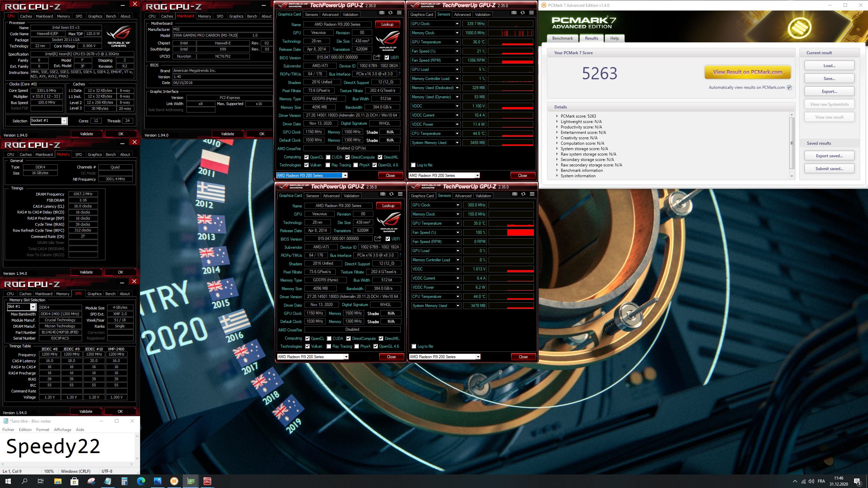Open Advanced tab in top-left GPU-Z

click(x=330, y=15)
